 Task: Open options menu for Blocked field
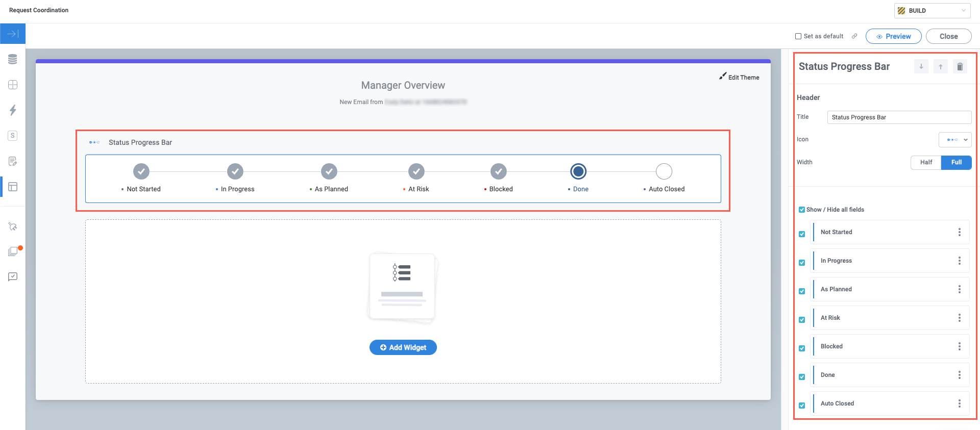click(x=959, y=346)
